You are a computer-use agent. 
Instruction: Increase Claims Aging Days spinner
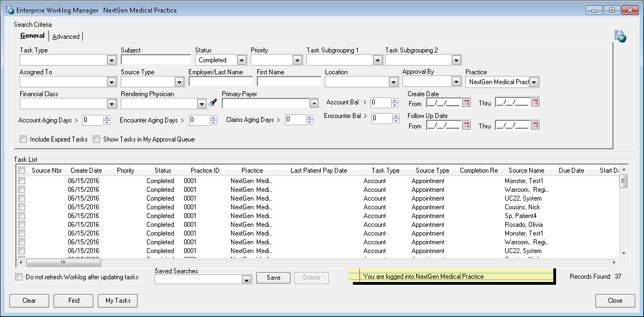(x=310, y=117)
